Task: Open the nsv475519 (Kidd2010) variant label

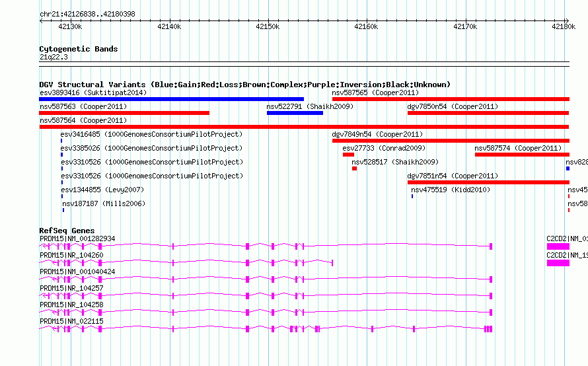Action: coord(451,190)
